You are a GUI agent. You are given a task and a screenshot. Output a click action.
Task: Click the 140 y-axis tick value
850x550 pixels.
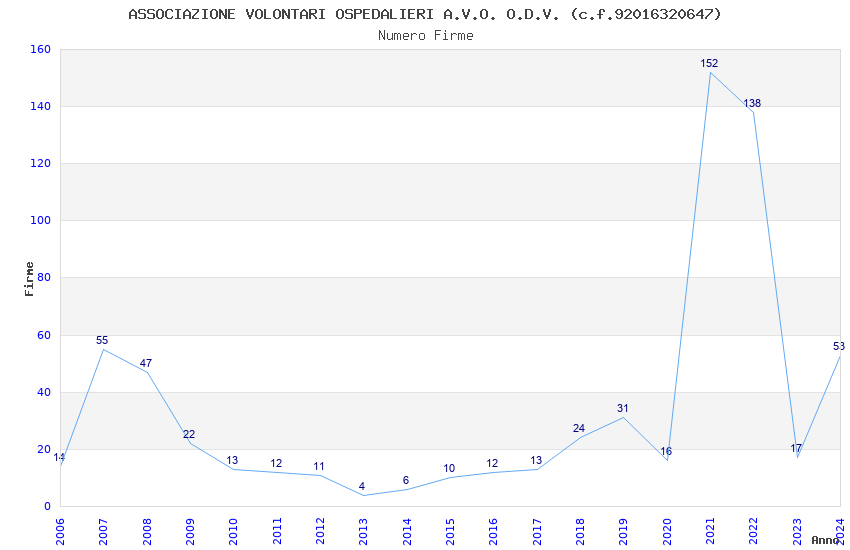[40, 106]
